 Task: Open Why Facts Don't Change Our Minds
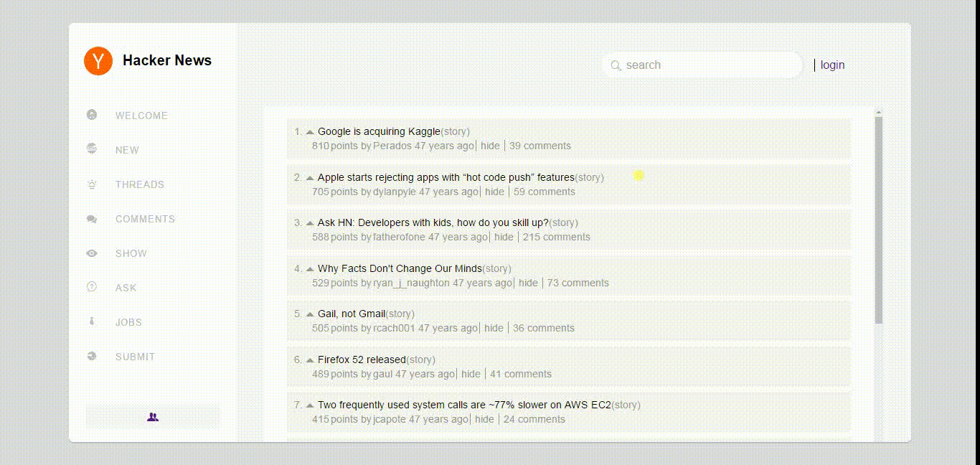point(400,268)
